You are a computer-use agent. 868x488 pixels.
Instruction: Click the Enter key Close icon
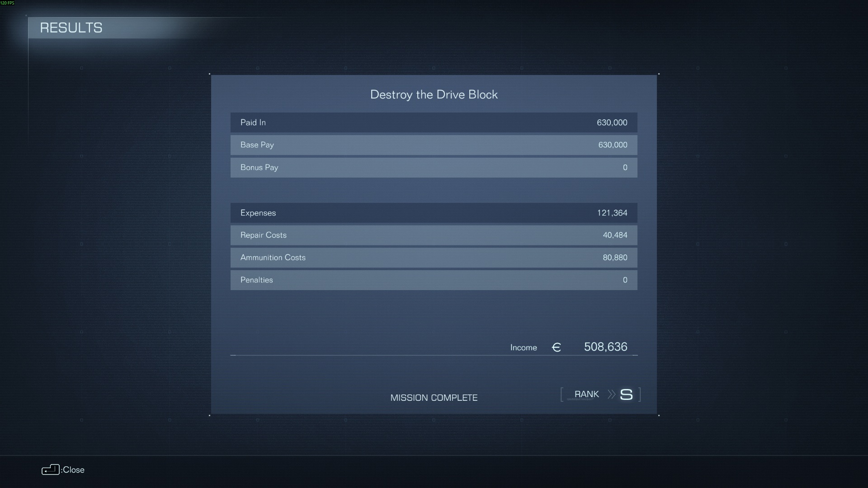click(50, 470)
